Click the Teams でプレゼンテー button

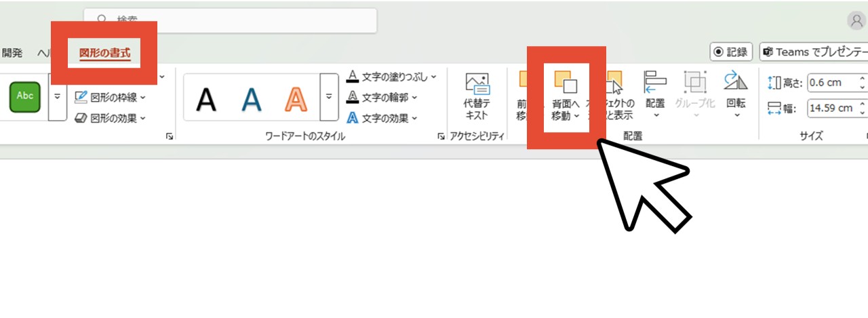point(814,52)
